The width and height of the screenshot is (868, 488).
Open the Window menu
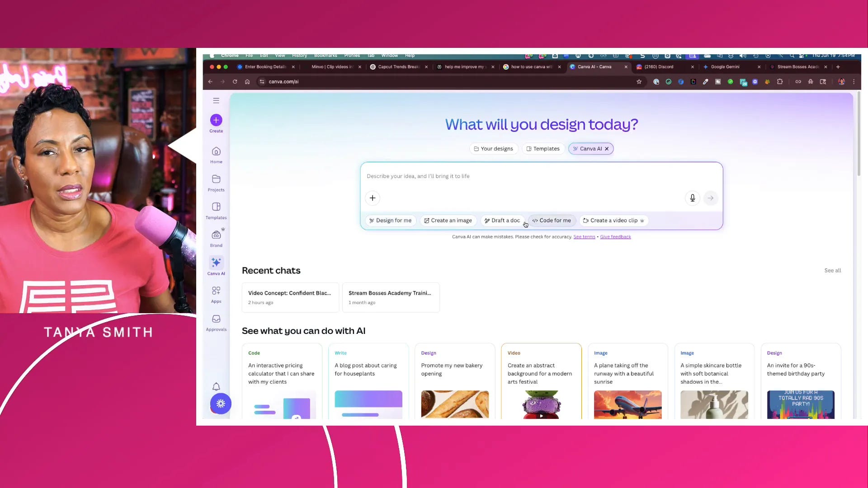pyautogui.click(x=389, y=56)
